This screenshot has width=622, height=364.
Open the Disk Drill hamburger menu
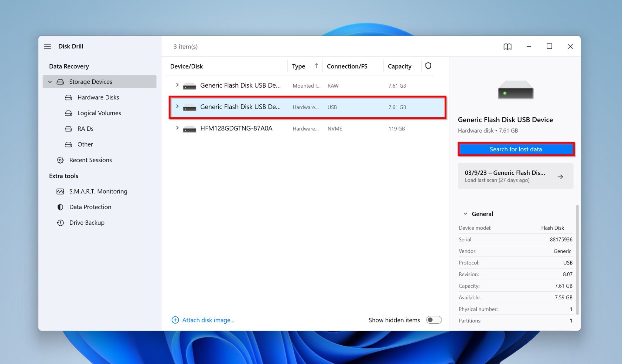pyautogui.click(x=47, y=46)
